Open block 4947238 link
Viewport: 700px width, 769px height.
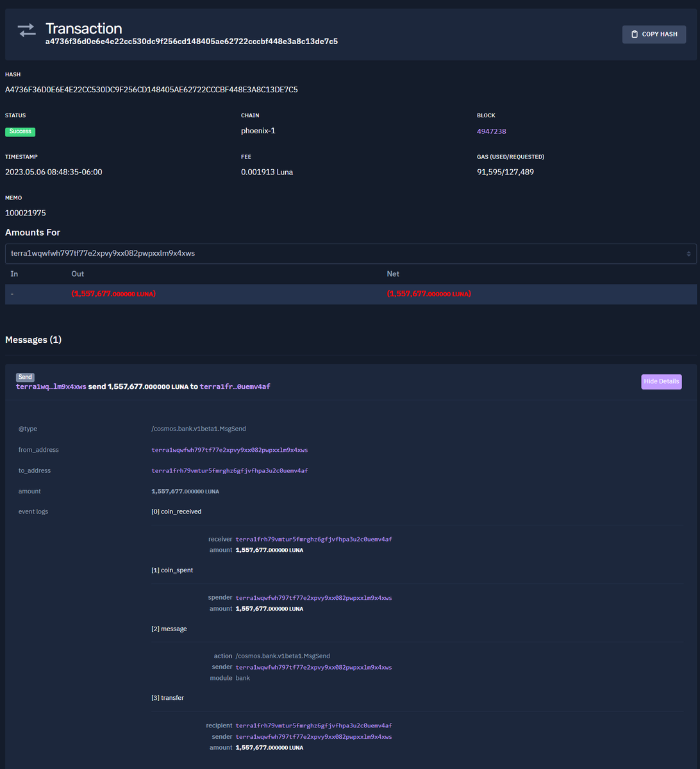click(492, 131)
